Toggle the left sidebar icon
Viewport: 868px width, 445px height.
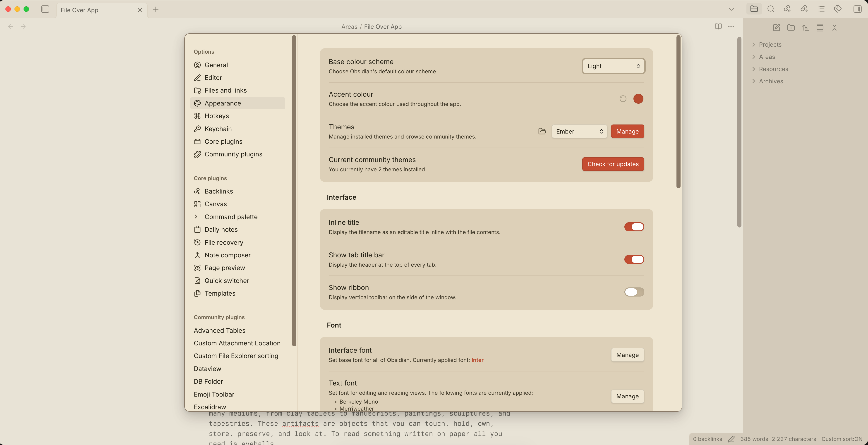tap(45, 9)
